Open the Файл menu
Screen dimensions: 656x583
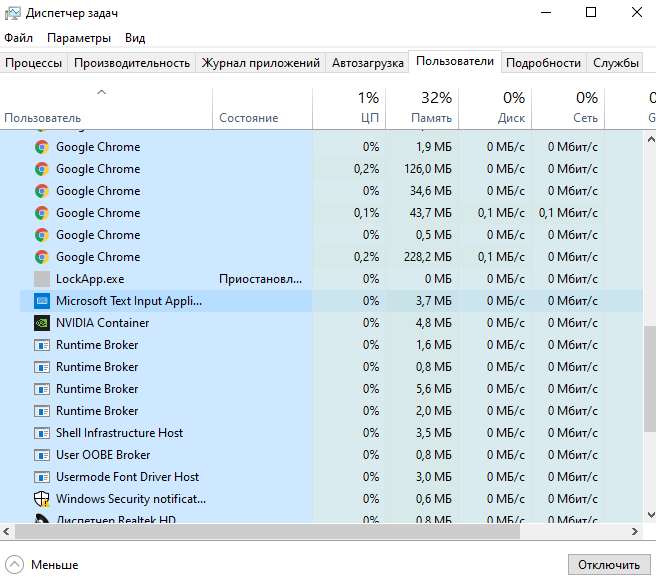point(18,38)
